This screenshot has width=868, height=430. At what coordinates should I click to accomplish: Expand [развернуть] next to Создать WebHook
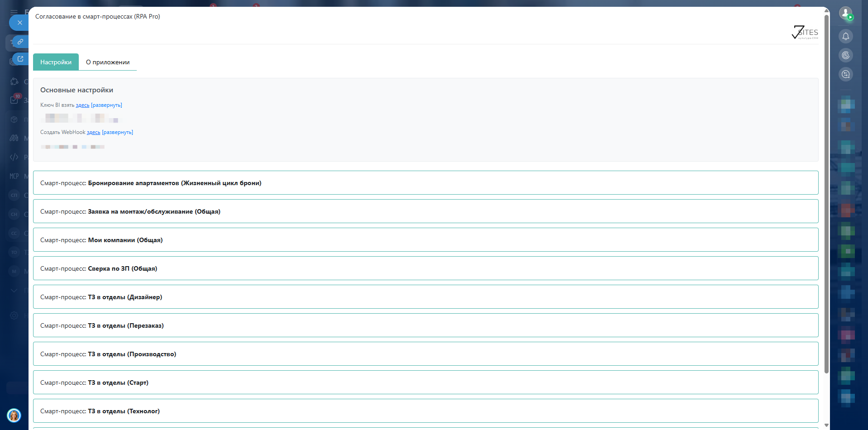coord(117,132)
